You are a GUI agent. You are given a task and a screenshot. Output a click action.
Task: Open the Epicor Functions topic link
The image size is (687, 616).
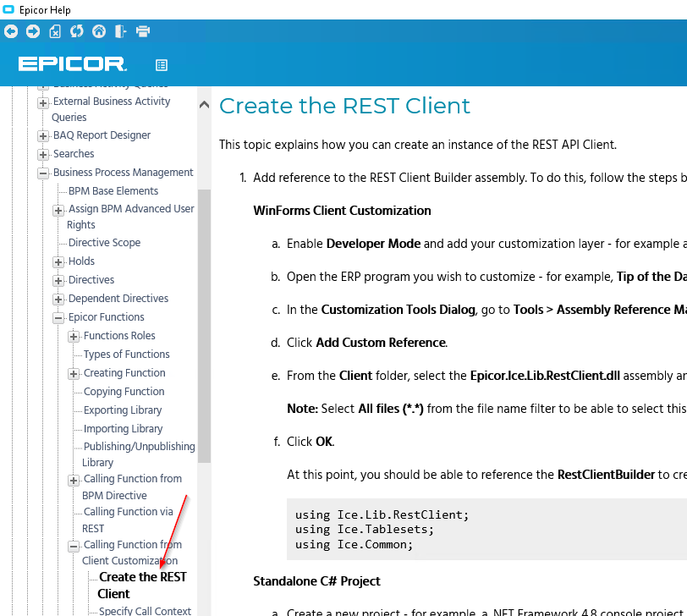106,317
